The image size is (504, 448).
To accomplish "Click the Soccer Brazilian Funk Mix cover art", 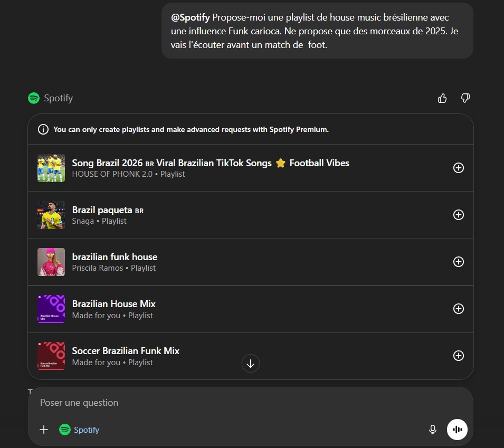I will click(x=51, y=356).
